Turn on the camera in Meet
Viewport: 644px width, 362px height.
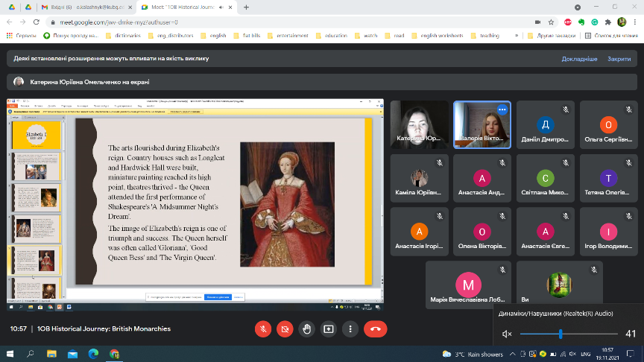(284, 328)
